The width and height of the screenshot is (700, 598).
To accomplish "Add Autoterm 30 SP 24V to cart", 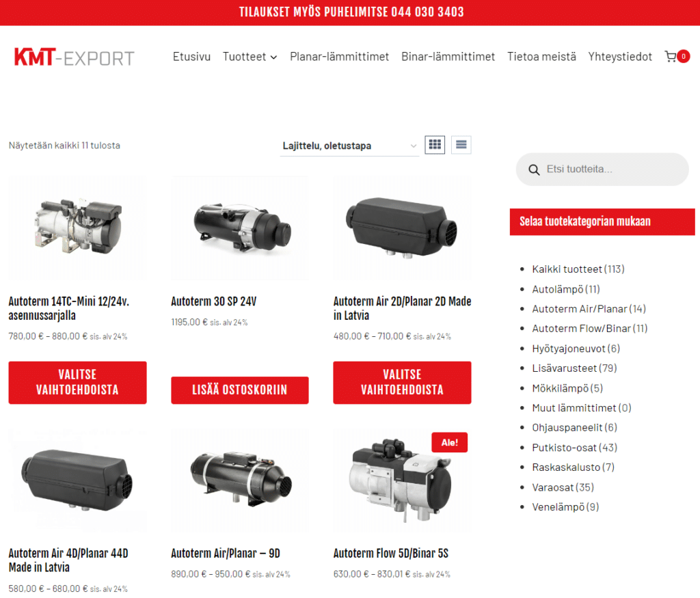I will [240, 390].
